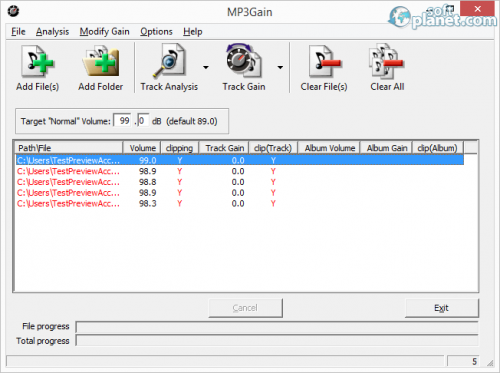
Task: Expand the Track Analysis dropdown arrow
Action: [206, 68]
